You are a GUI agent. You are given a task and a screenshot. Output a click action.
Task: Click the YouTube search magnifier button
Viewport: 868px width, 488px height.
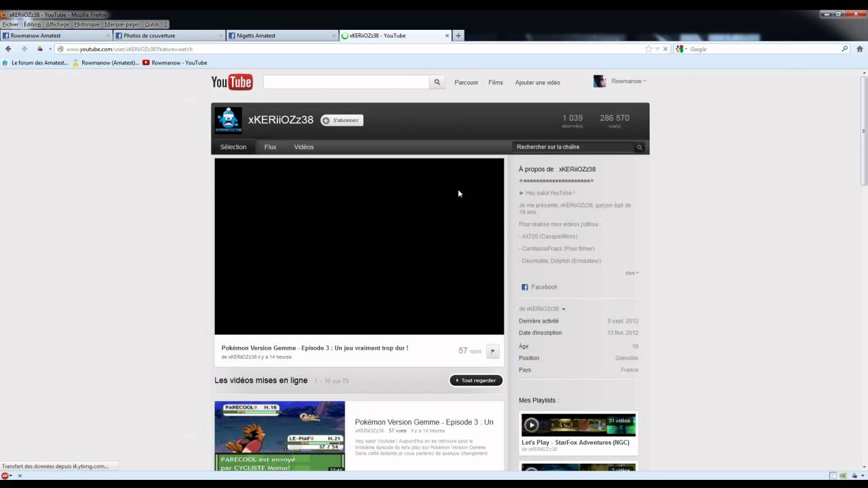tap(437, 82)
